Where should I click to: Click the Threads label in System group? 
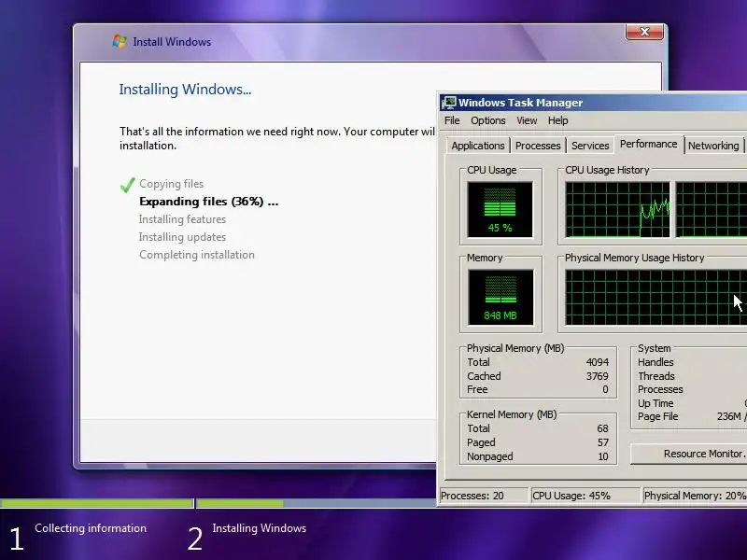click(656, 376)
